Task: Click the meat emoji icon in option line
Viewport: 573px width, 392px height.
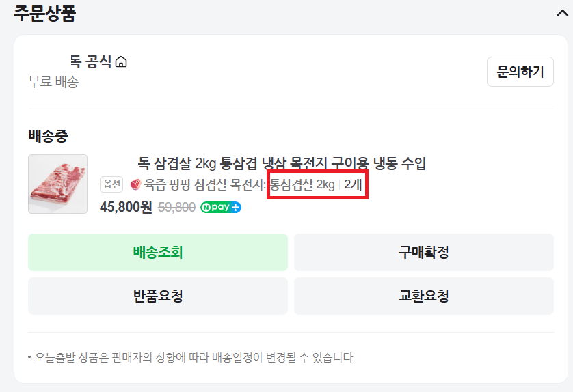Action: [135, 184]
